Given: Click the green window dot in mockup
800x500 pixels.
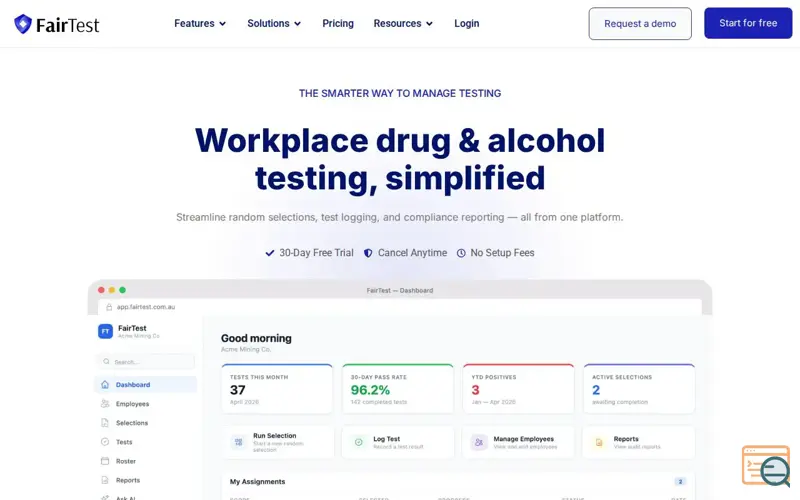Looking at the screenshot, I should click(x=122, y=290).
